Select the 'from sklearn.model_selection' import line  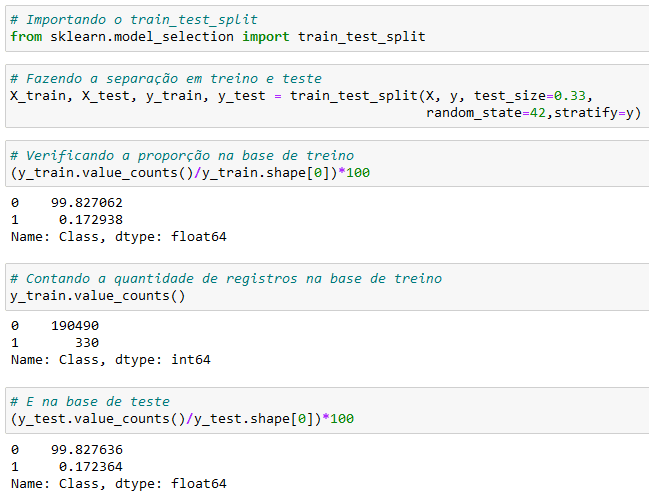click(x=218, y=37)
